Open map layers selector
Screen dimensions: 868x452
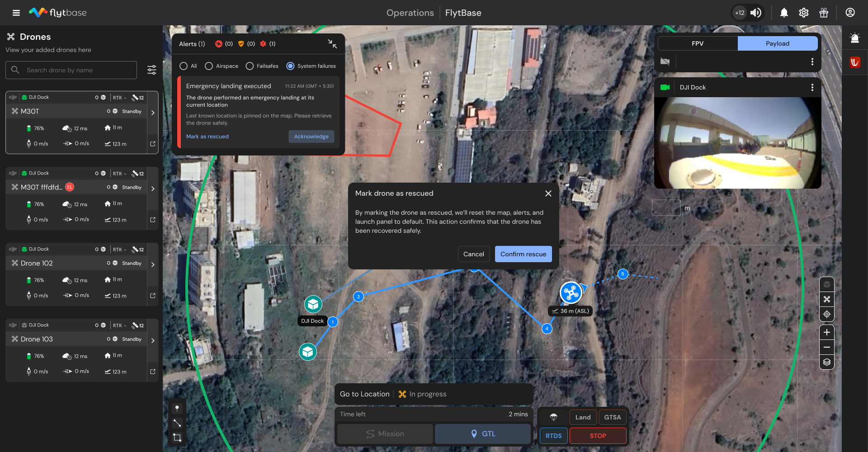pyautogui.click(x=827, y=362)
